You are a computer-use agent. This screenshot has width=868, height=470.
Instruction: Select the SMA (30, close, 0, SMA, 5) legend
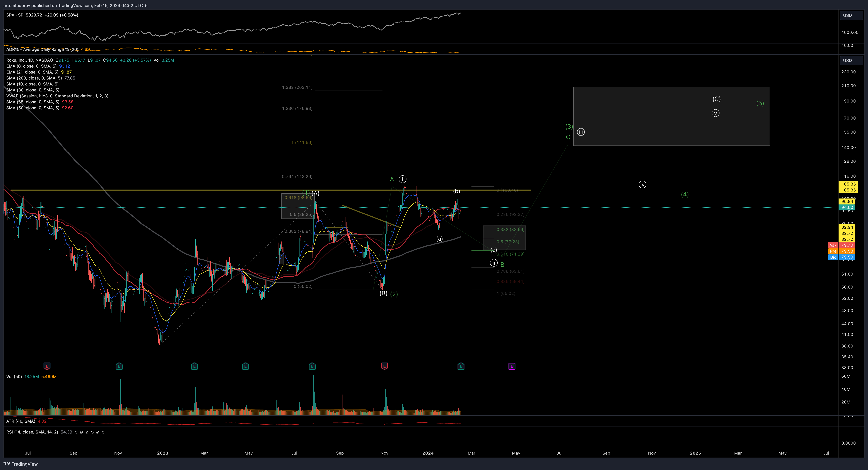(x=33, y=90)
